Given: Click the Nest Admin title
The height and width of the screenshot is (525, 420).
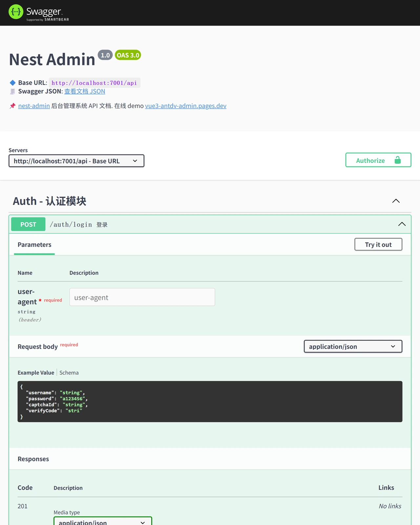Looking at the screenshot, I should pyautogui.click(x=52, y=59).
